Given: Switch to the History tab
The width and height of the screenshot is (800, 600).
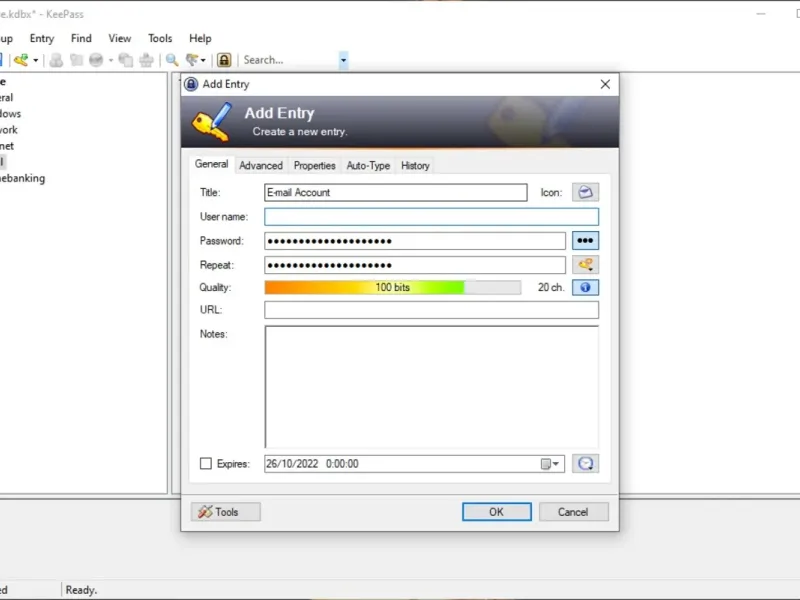Looking at the screenshot, I should coord(415,166).
